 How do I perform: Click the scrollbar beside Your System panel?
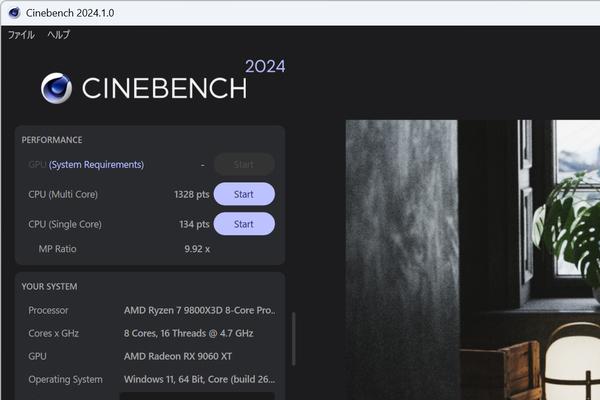point(293,339)
